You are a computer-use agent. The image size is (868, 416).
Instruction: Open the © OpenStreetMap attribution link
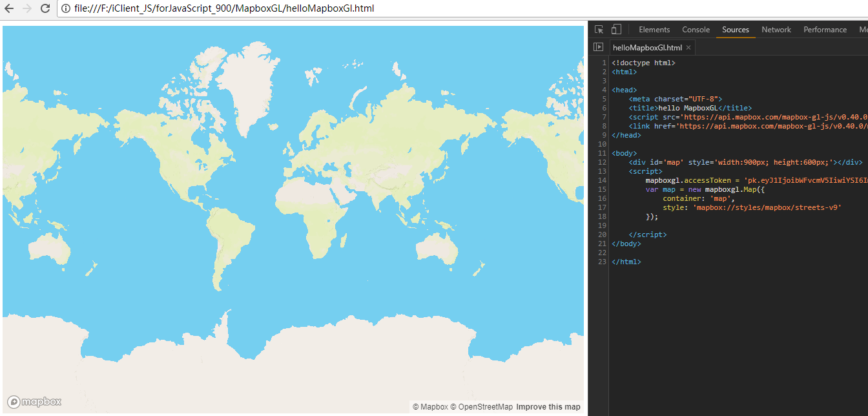pos(482,407)
